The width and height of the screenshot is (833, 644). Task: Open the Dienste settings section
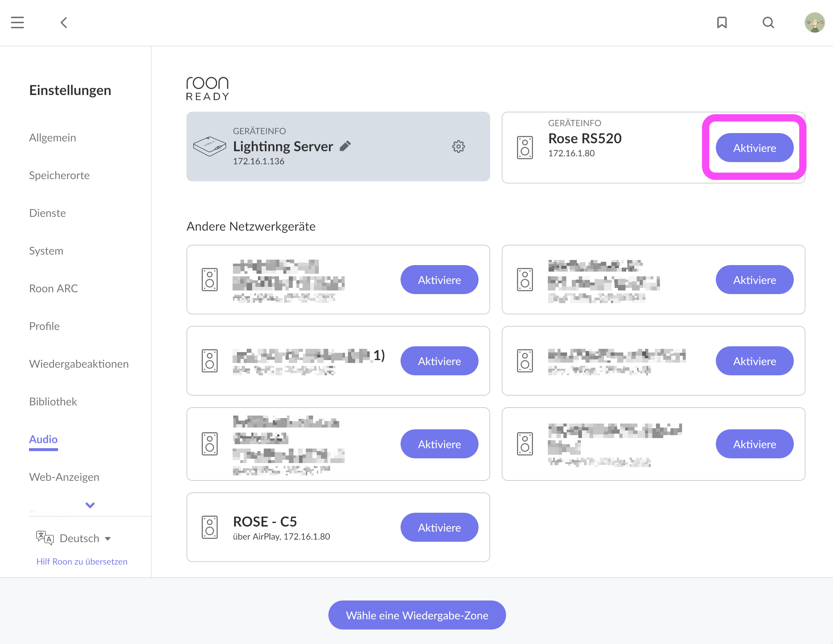coord(48,213)
